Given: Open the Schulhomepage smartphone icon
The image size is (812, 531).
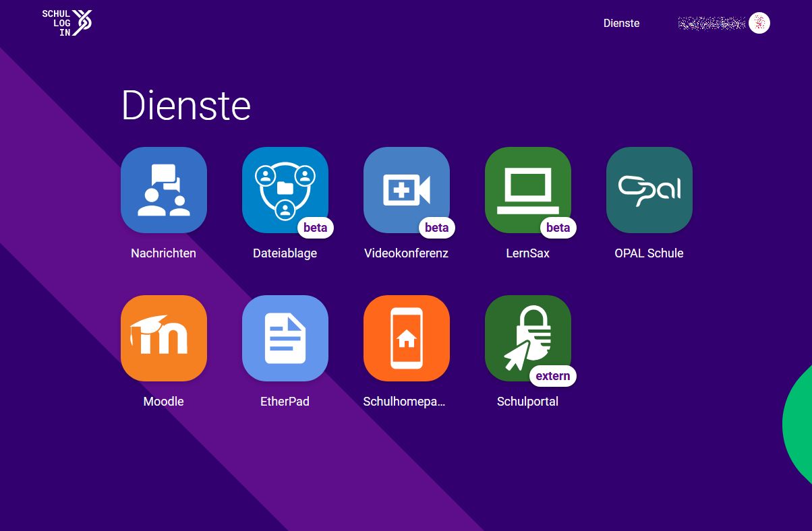Looking at the screenshot, I should [x=406, y=338].
